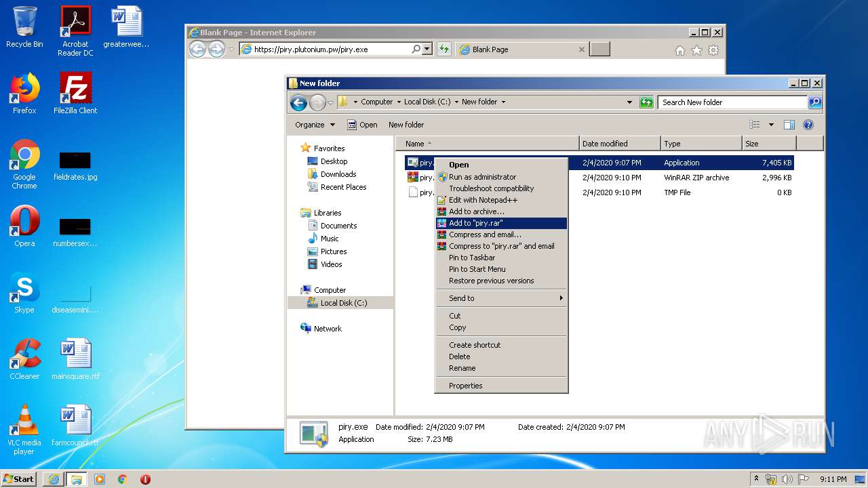Sort by Size column header
The width and height of the screenshot is (868, 488).
coord(769,144)
